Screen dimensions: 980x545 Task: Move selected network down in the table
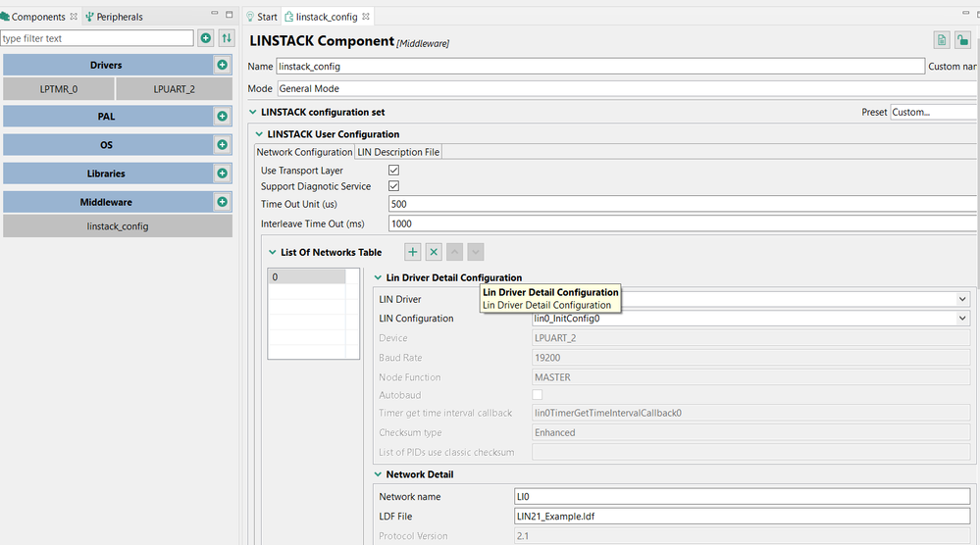pos(476,252)
